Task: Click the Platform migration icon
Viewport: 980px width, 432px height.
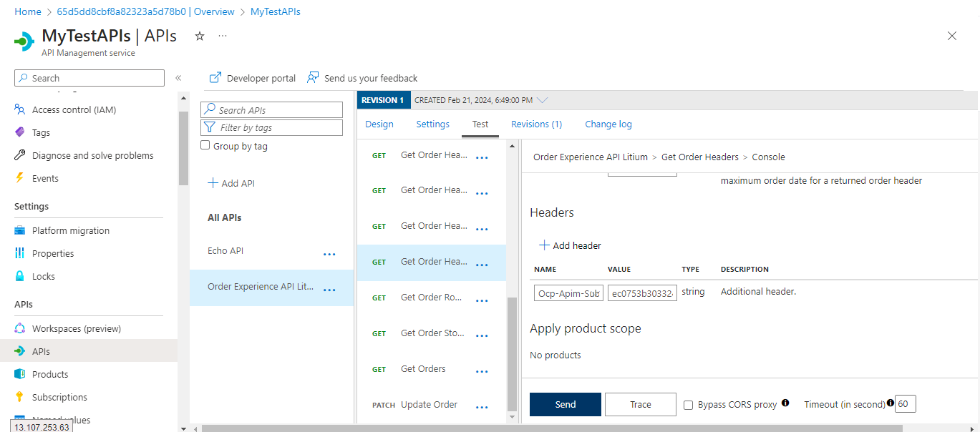Action: [x=20, y=230]
